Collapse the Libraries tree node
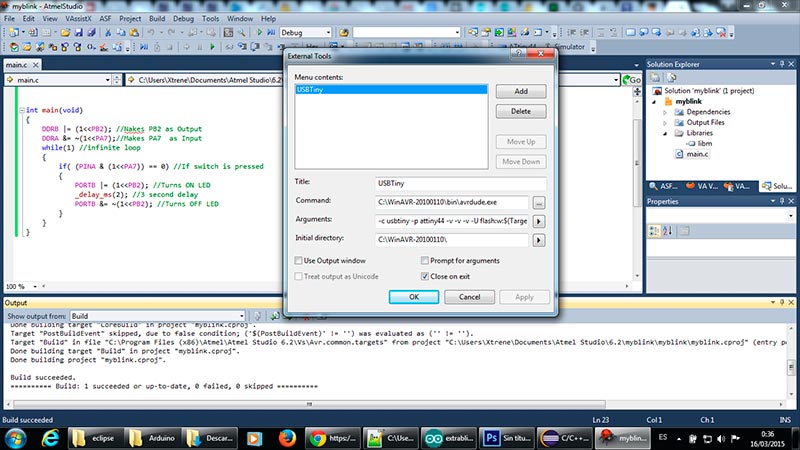The image size is (800, 450). point(665,134)
